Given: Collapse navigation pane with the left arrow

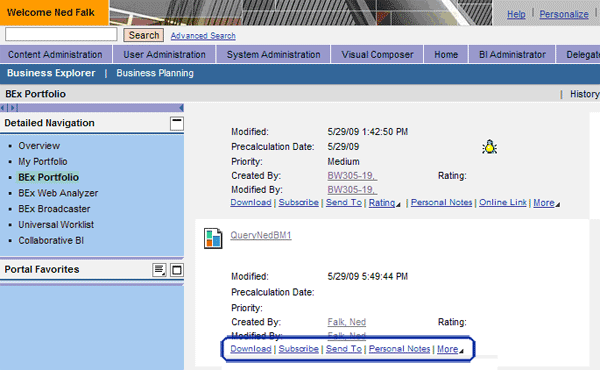Looking at the screenshot, I should [x=181, y=108].
